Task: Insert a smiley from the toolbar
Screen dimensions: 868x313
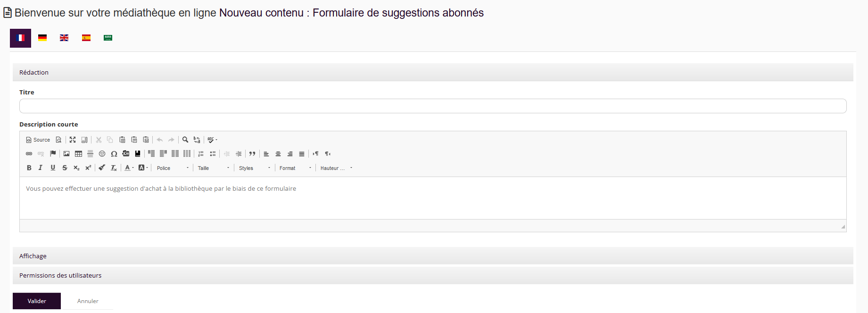Action: (x=102, y=154)
